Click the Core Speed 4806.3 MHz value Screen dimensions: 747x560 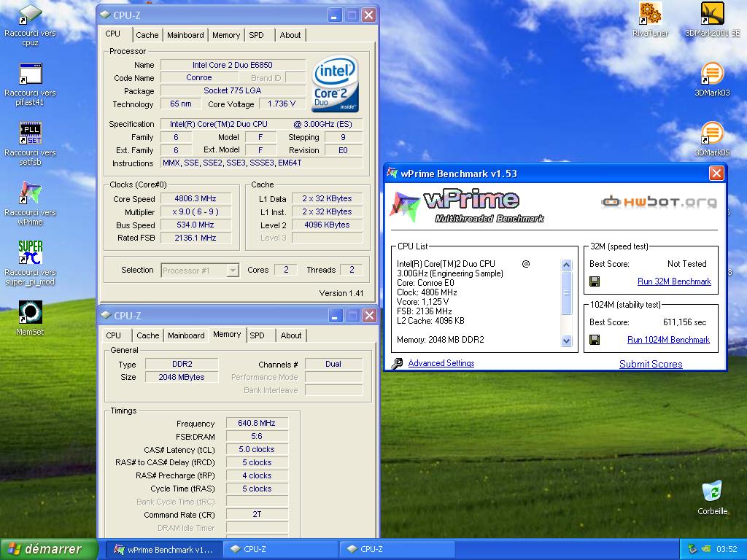(x=196, y=198)
